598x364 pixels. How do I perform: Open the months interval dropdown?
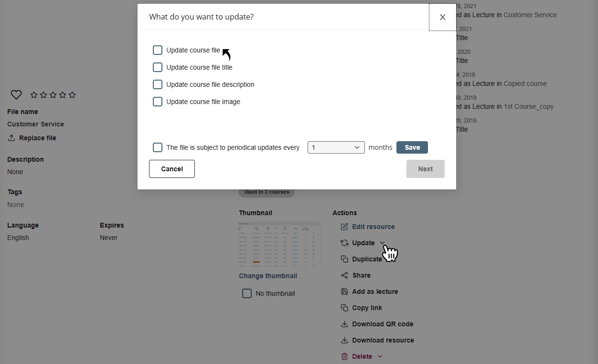coord(336,147)
